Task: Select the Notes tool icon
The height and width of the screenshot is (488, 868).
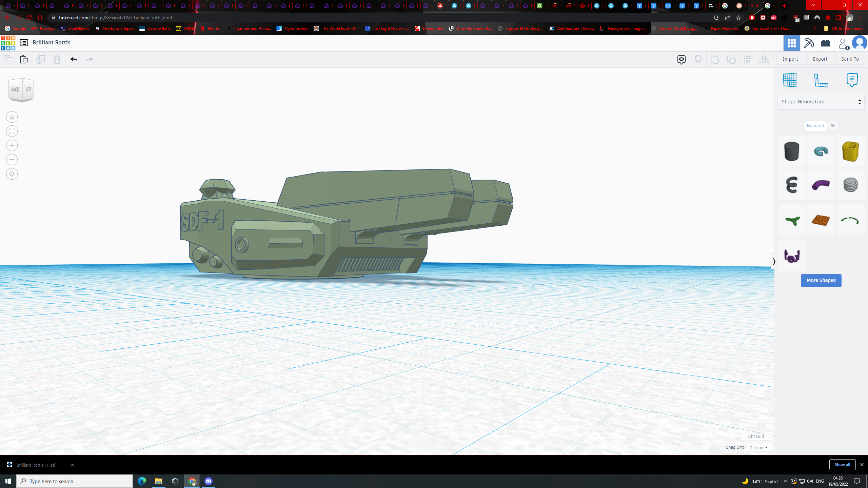Action: pos(852,80)
